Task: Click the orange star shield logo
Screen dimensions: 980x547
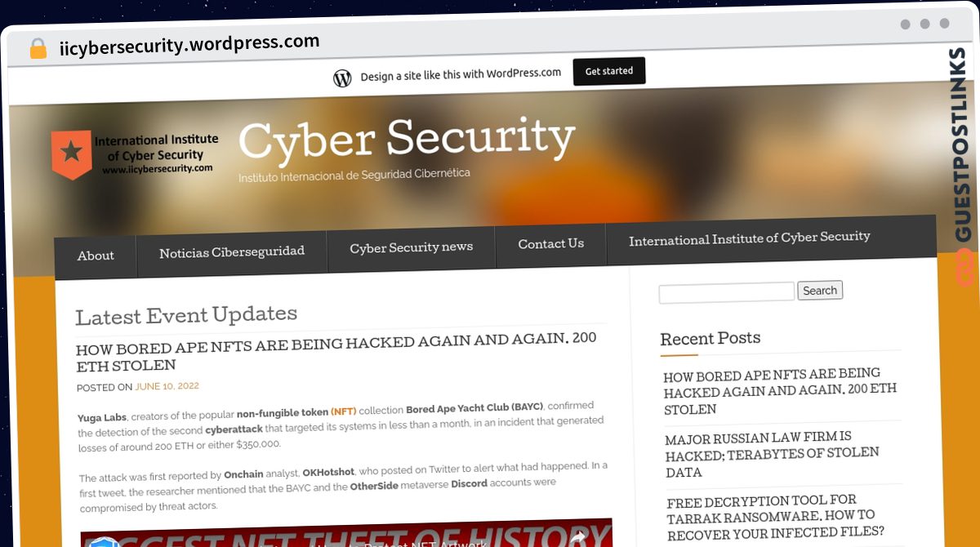Action: (72, 154)
